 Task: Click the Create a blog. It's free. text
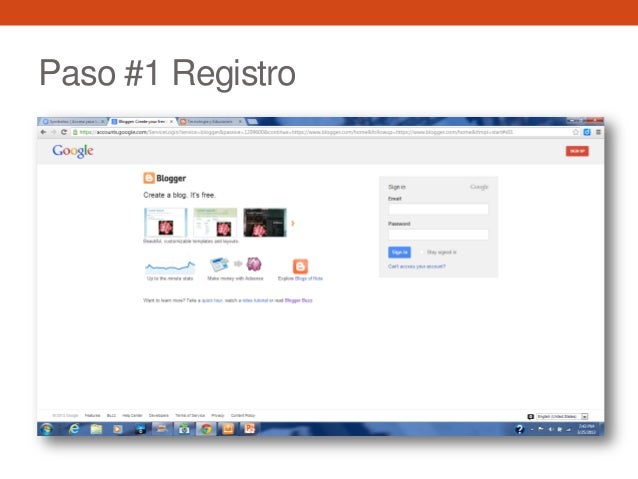coord(179,195)
